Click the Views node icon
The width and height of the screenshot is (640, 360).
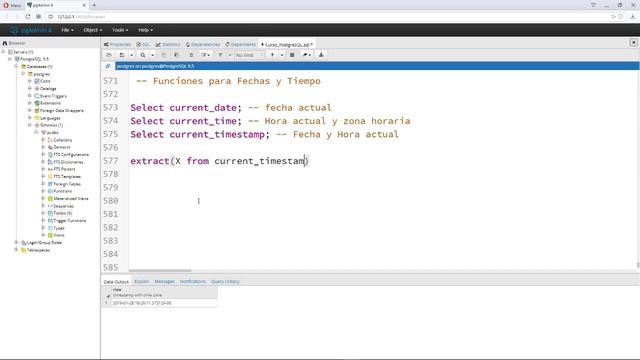click(x=50, y=235)
